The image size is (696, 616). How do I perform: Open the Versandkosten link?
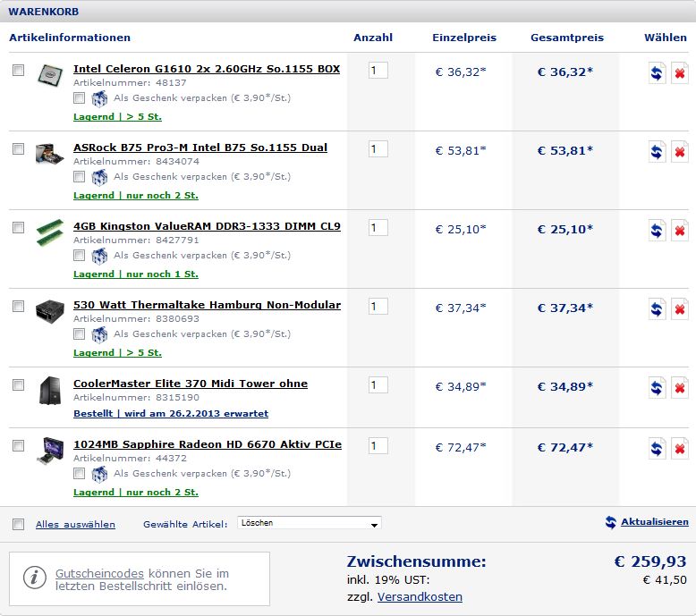pyautogui.click(x=420, y=597)
